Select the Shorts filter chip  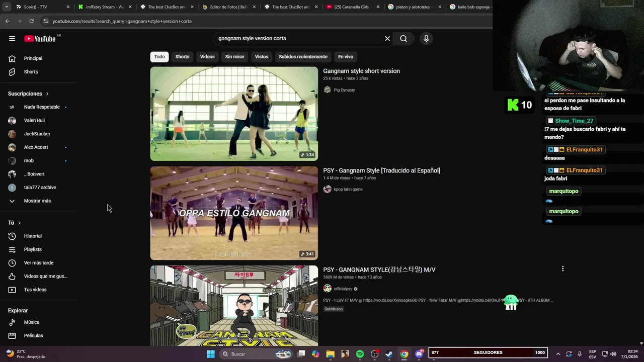pyautogui.click(x=182, y=57)
